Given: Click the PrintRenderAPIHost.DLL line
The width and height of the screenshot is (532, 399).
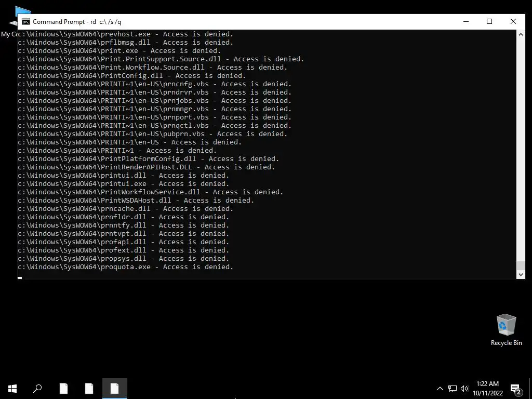Looking at the screenshot, I should [146, 167].
